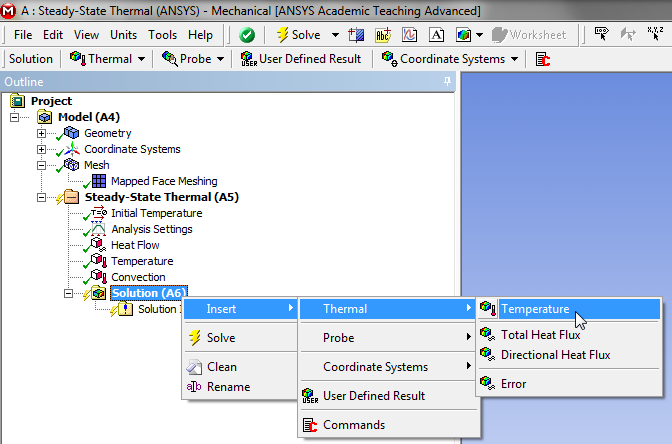Click Insert in the context menu
672x444 pixels.
point(240,309)
